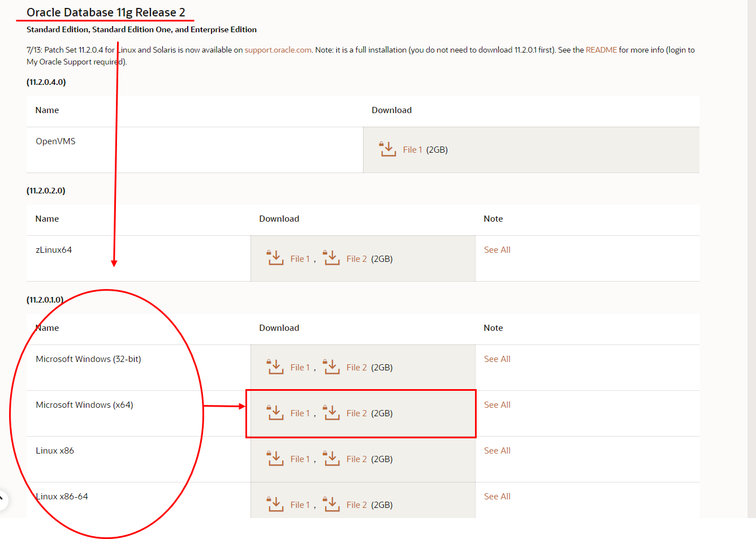The height and width of the screenshot is (539, 756).
Task: Click Windows x64 File 1 download icon
Action: pos(275,413)
